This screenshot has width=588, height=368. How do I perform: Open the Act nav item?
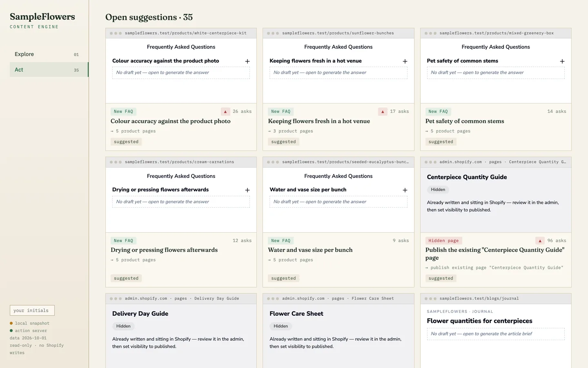(49, 70)
